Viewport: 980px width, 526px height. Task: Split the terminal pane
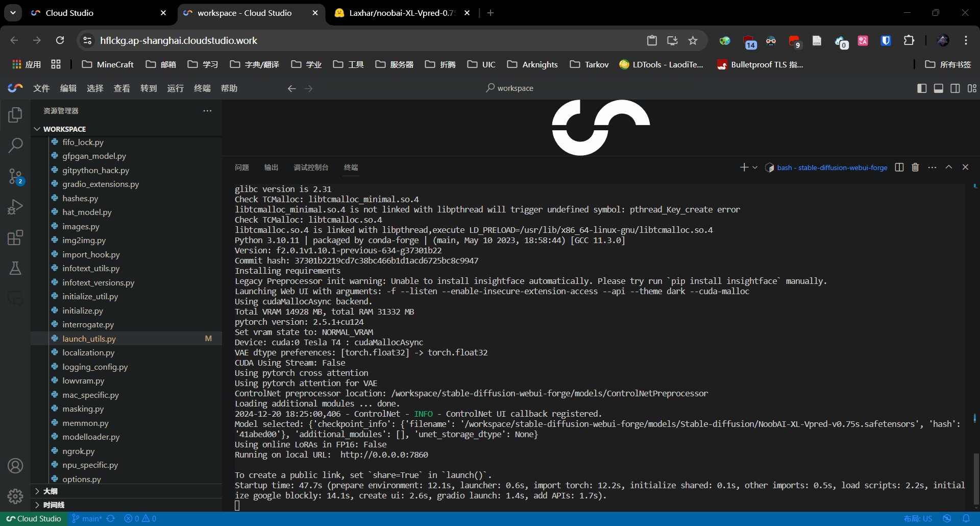point(899,168)
